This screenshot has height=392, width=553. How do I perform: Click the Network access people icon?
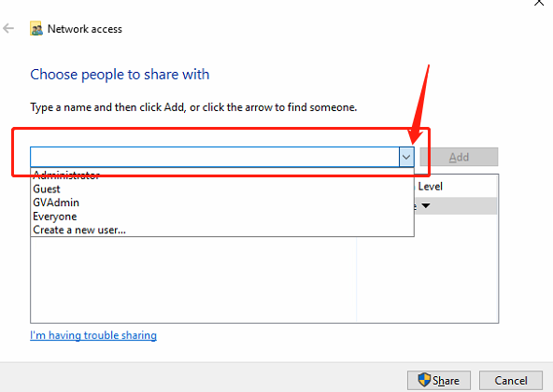[x=36, y=29]
